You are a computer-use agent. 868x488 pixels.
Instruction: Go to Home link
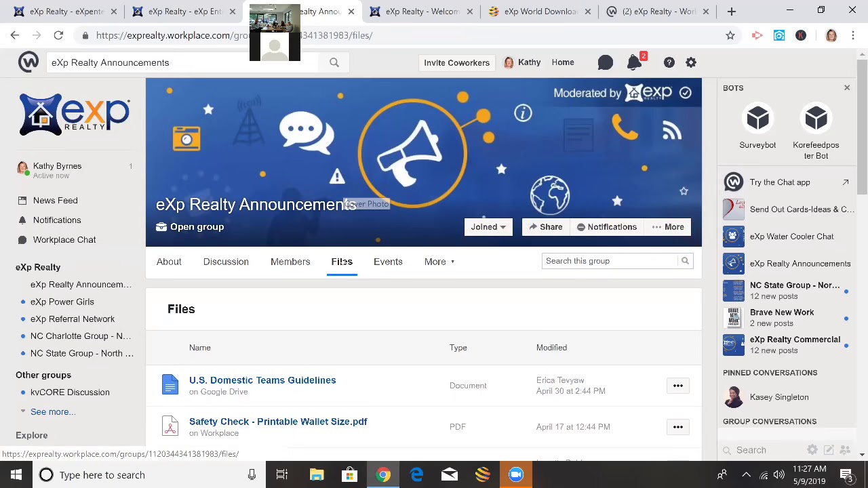(x=563, y=62)
